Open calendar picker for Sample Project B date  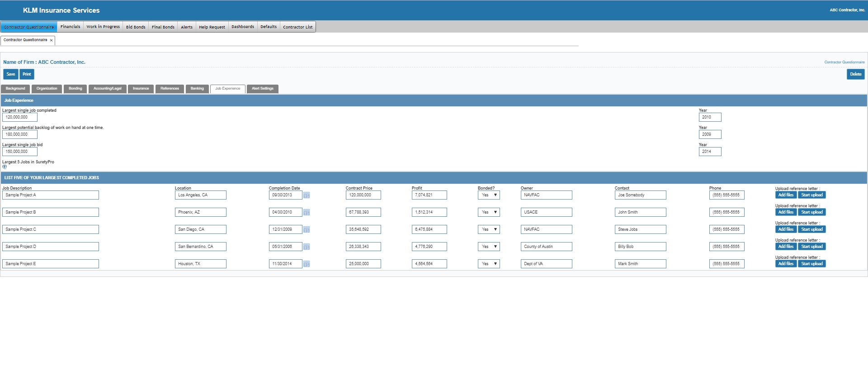pyautogui.click(x=307, y=213)
